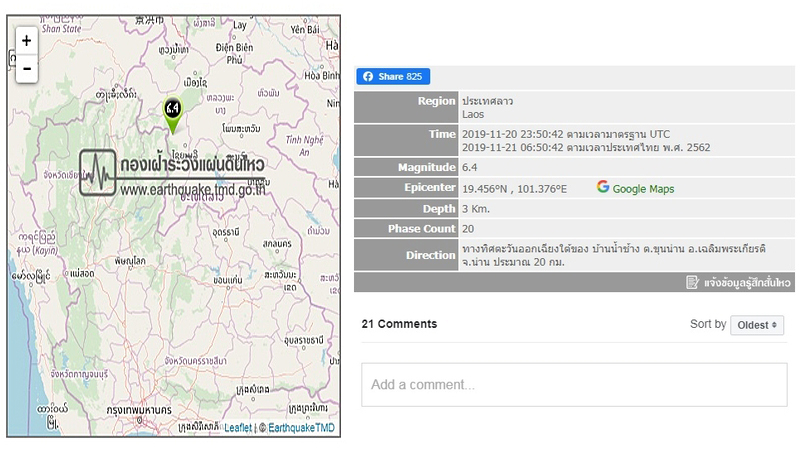This screenshot has height=450, width=800.
Task: Select the 19.456°N, 101.376°E coordinates text
Action: coord(514,189)
